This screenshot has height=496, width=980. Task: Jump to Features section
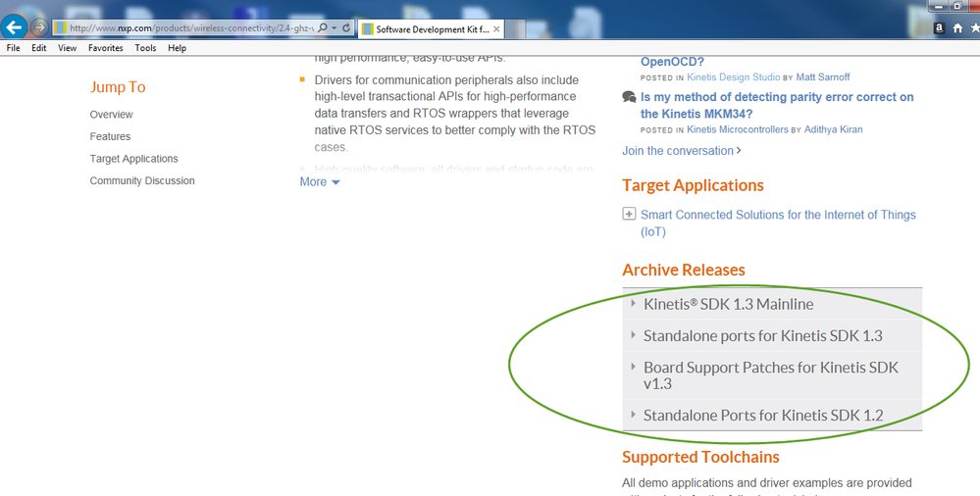point(110,136)
